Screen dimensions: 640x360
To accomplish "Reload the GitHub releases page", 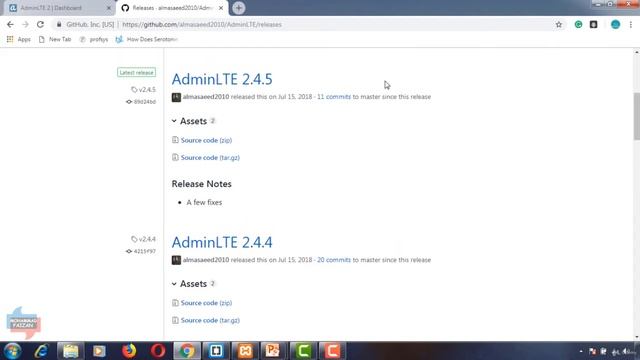I will 40,24.
